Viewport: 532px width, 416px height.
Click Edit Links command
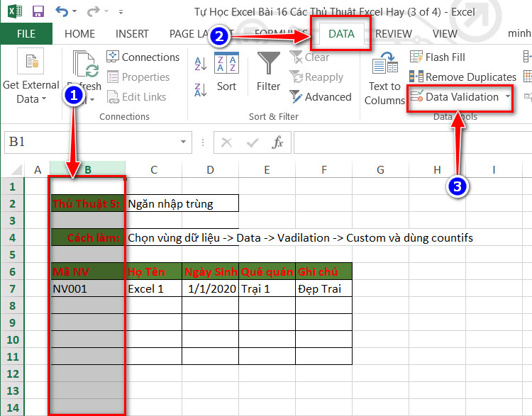coord(136,97)
